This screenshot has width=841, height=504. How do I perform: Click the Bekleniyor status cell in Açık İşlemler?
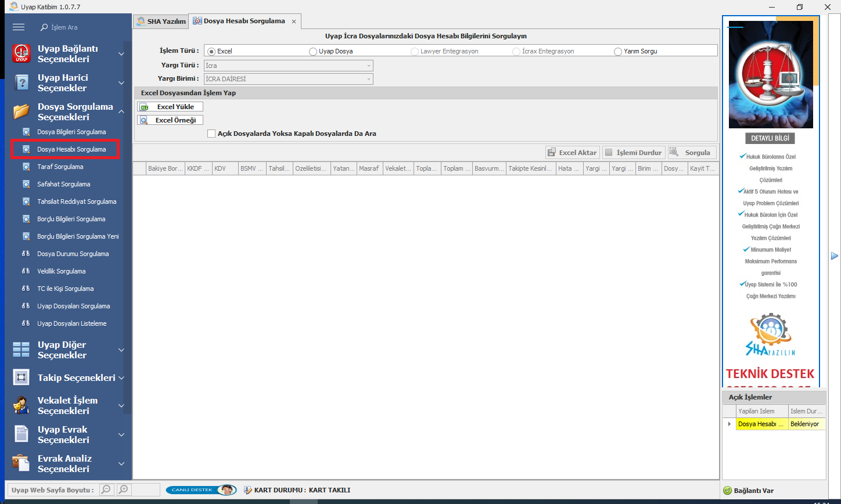(807, 424)
